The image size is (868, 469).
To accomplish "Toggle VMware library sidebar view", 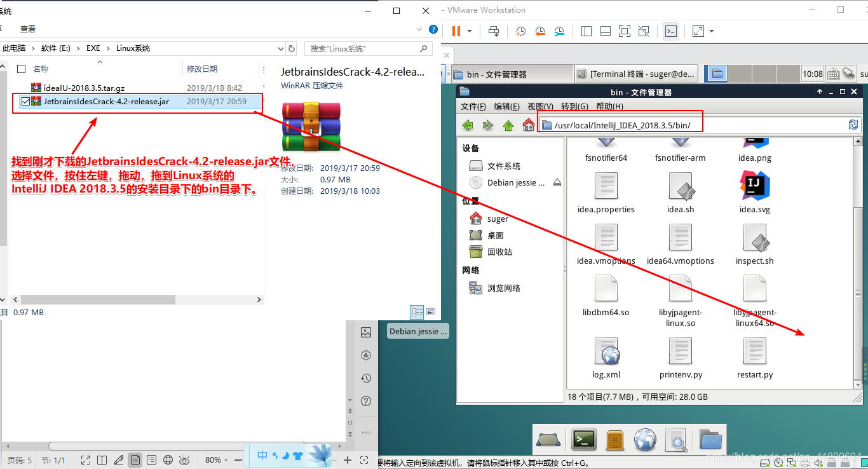I will [x=587, y=31].
